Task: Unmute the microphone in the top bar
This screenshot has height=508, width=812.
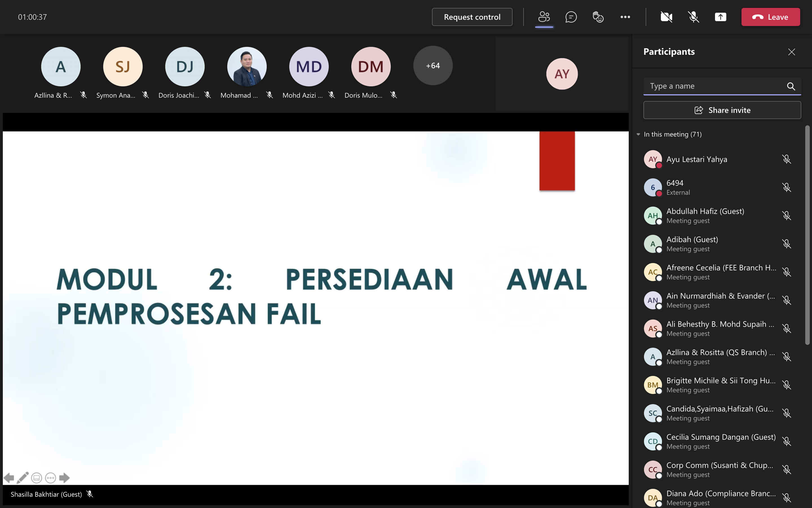Action: (x=694, y=17)
